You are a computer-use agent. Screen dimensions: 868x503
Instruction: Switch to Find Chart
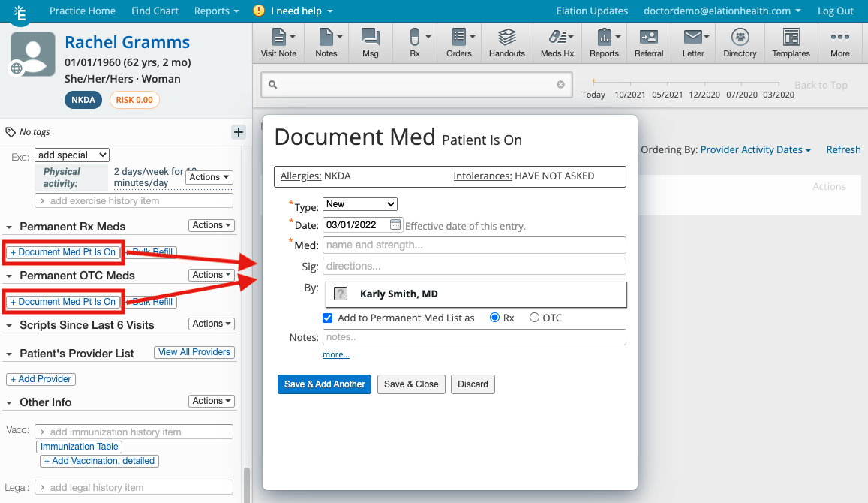coord(155,11)
